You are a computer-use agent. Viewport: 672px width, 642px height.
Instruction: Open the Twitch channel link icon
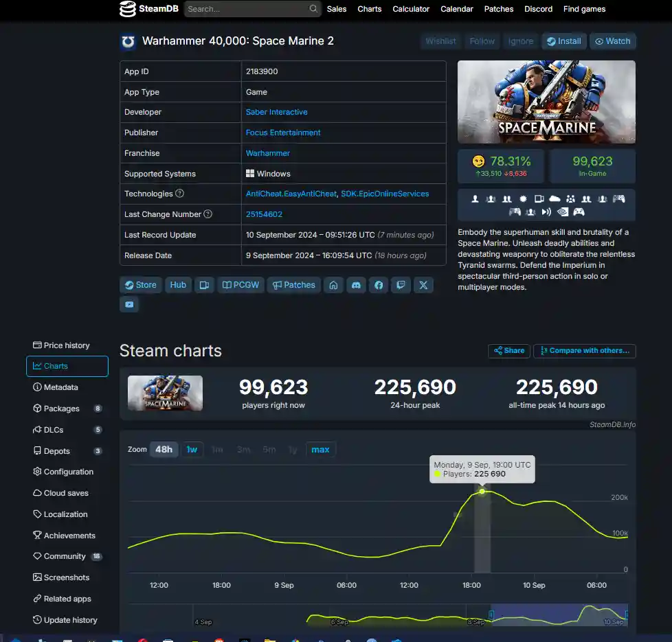[401, 285]
